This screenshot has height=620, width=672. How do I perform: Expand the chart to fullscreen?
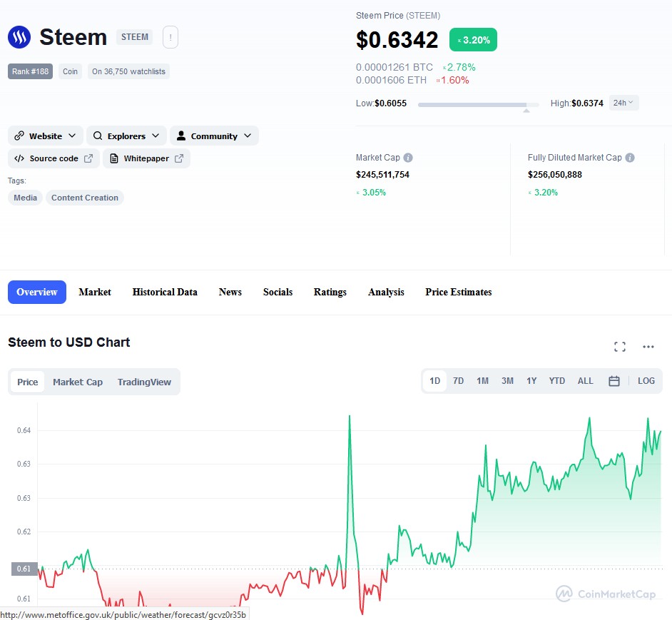coord(620,347)
